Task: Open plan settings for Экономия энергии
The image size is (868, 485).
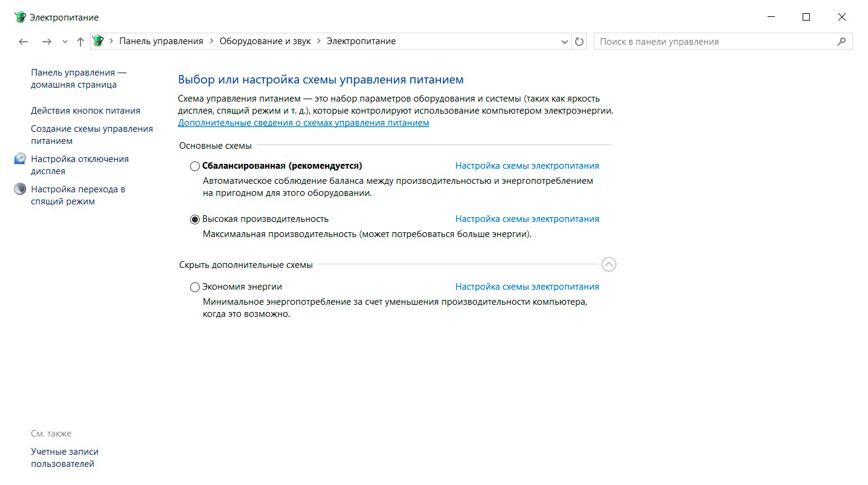Action: coord(527,287)
